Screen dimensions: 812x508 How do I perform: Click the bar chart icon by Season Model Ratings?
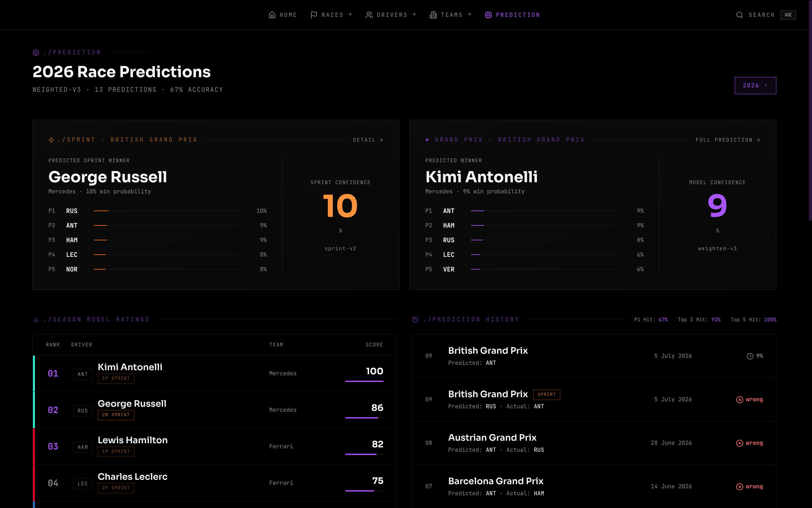click(36, 319)
